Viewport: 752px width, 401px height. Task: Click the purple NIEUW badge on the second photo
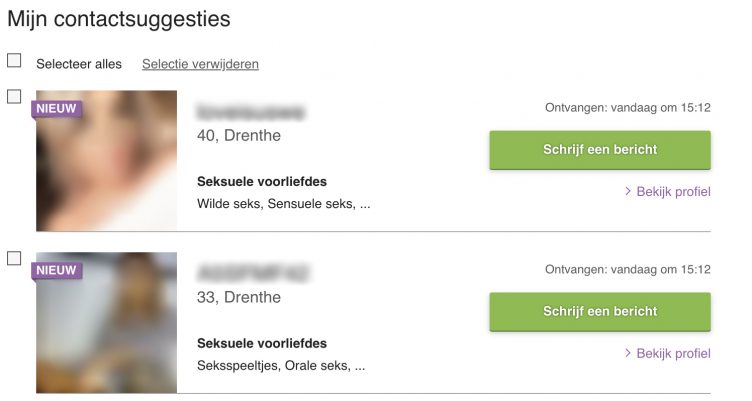57,270
